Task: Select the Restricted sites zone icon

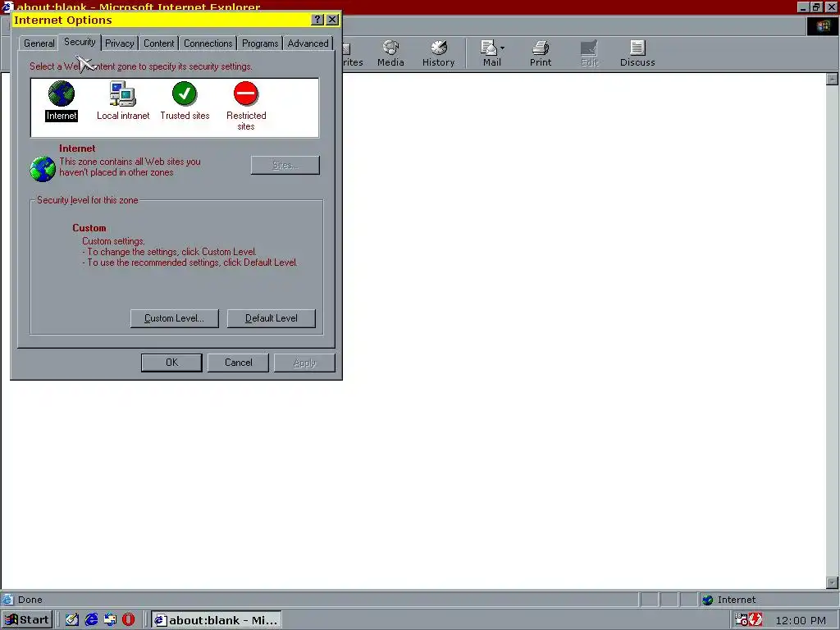Action: pos(246,94)
